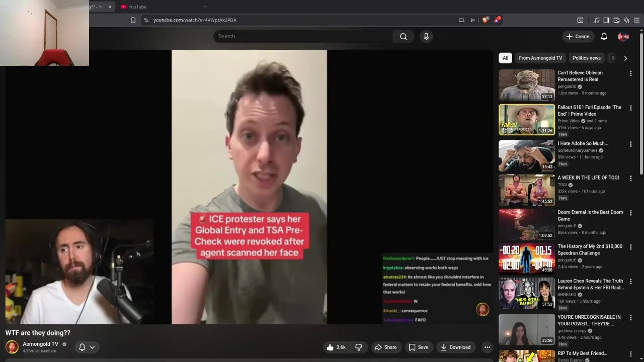The width and height of the screenshot is (644, 362).
Task: Bookmark this page with the bookmark icon
Action: [x=133, y=20]
